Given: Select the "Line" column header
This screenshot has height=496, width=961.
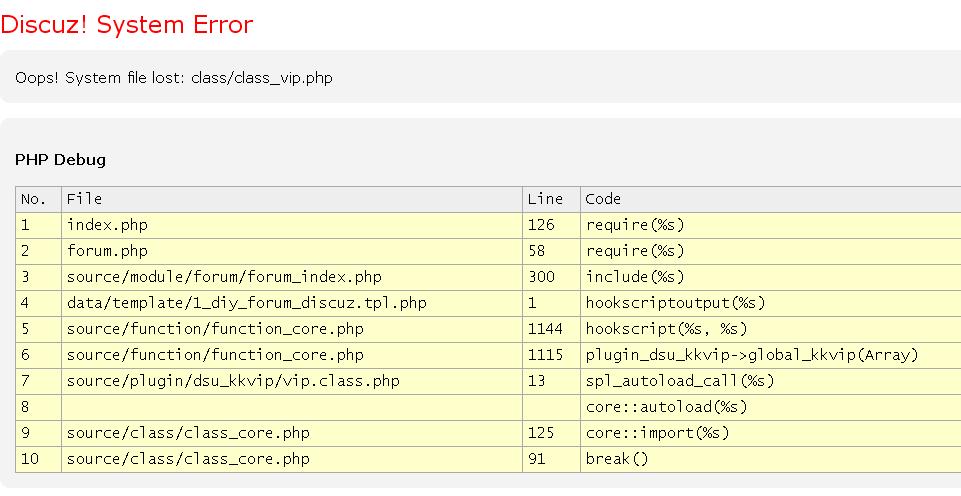Looking at the screenshot, I should click(x=545, y=199).
